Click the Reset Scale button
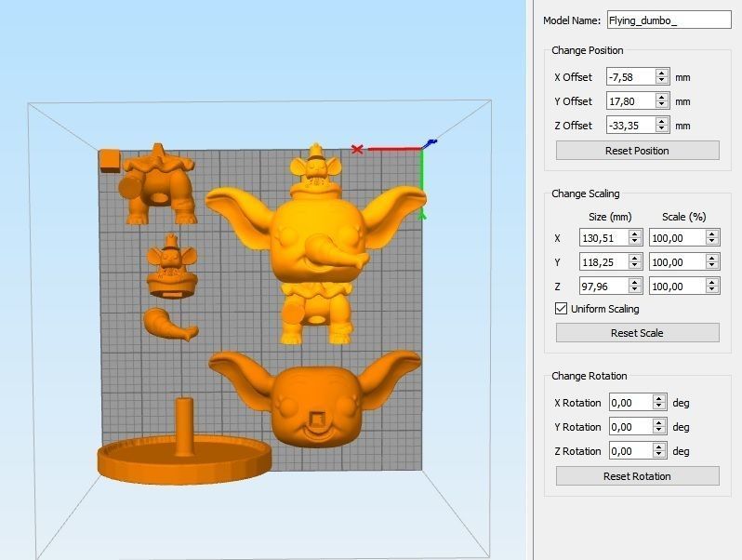Viewport: 742px width, 560px height. [x=638, y=333]
